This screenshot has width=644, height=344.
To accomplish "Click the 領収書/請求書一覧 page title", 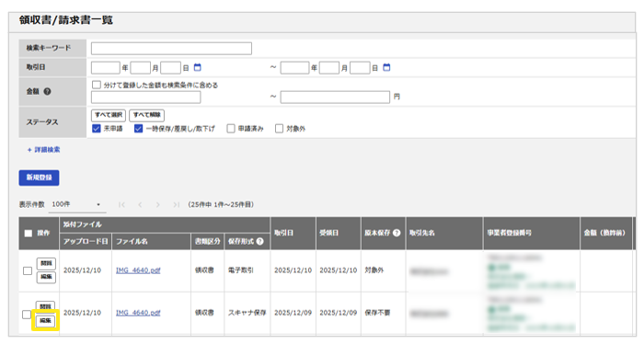I will point(65,19).
